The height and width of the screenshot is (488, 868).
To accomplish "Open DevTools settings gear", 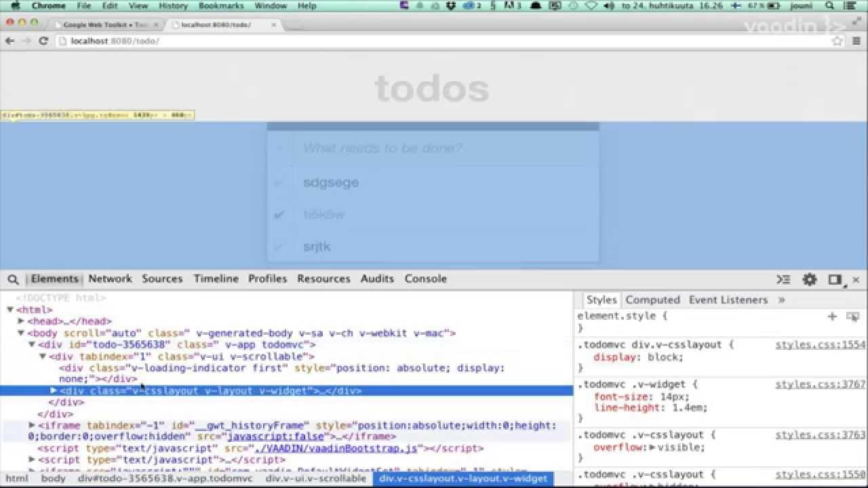I will tap(810, 279).
